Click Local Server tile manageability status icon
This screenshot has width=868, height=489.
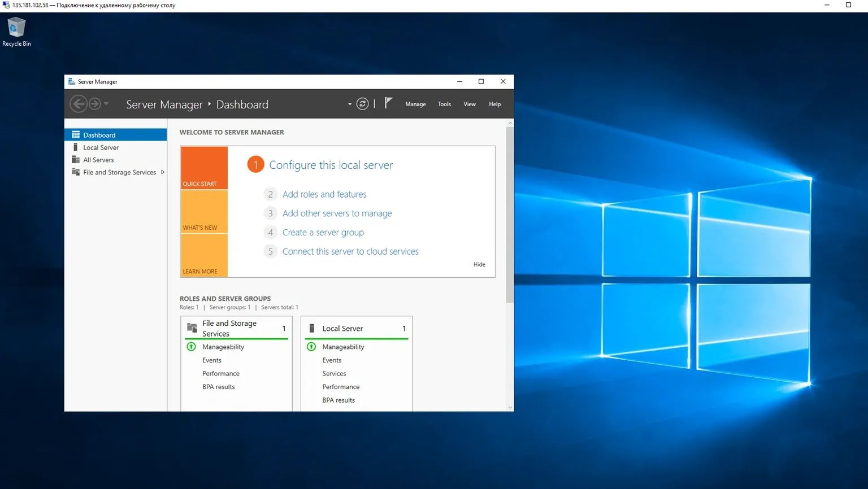311,347
